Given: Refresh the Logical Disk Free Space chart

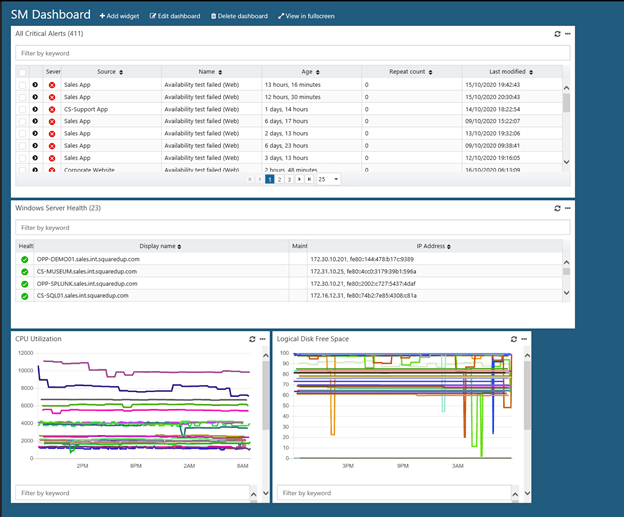Looking at the screenshot, I should pyautogui.click(x=512, y=339).
